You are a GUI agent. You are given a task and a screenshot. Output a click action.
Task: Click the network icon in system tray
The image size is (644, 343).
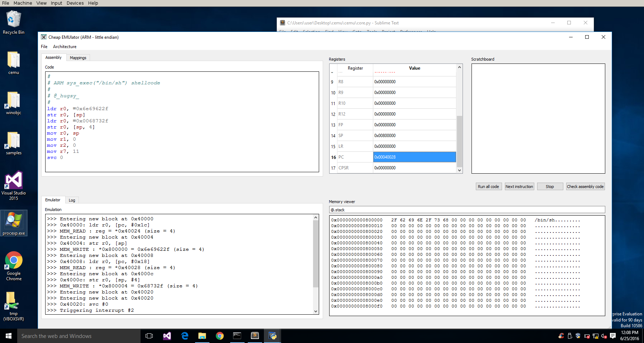(x=596, y=336)
